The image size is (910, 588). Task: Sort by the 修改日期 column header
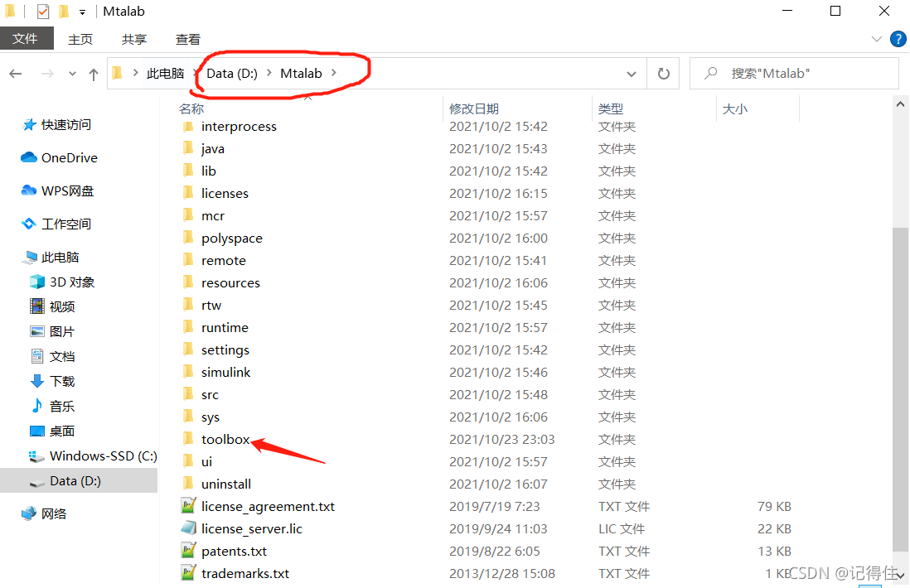(x=474, y=108)
